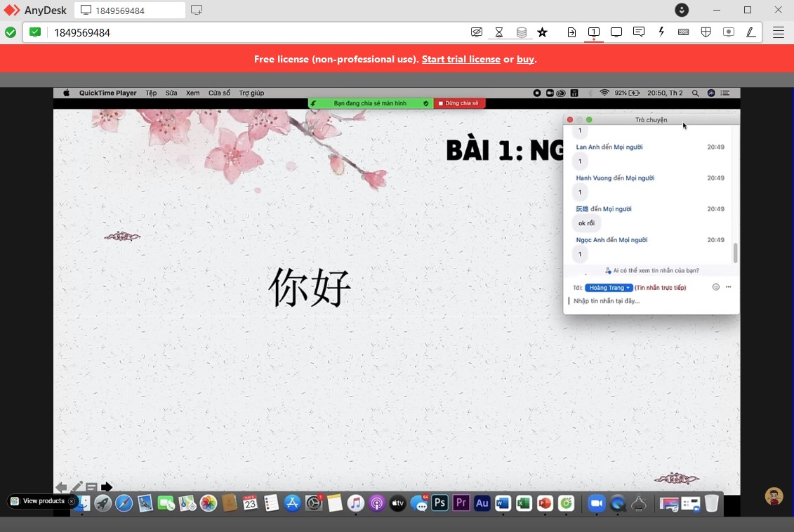Open the AnyDesk hamburger main menu
Screen dimensions: 794x532
pyautogui.click(x=779, y=32)
